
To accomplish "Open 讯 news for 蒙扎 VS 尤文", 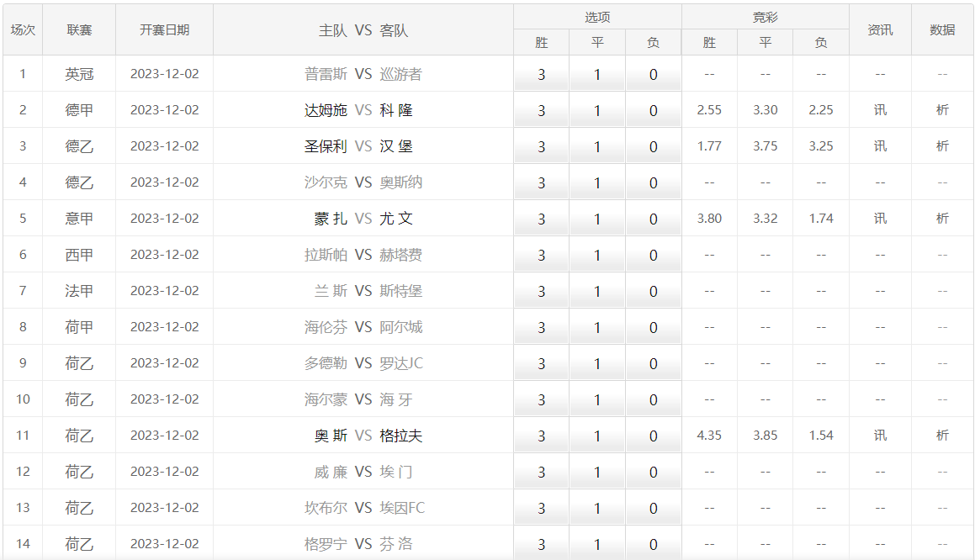I will [880, 218].
